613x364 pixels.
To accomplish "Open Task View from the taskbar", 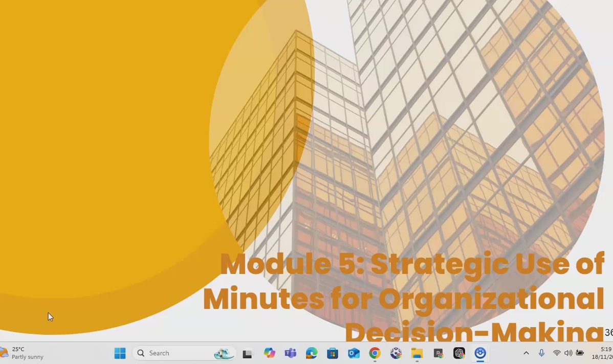I will pyautogui.click(x=248, y=353).
